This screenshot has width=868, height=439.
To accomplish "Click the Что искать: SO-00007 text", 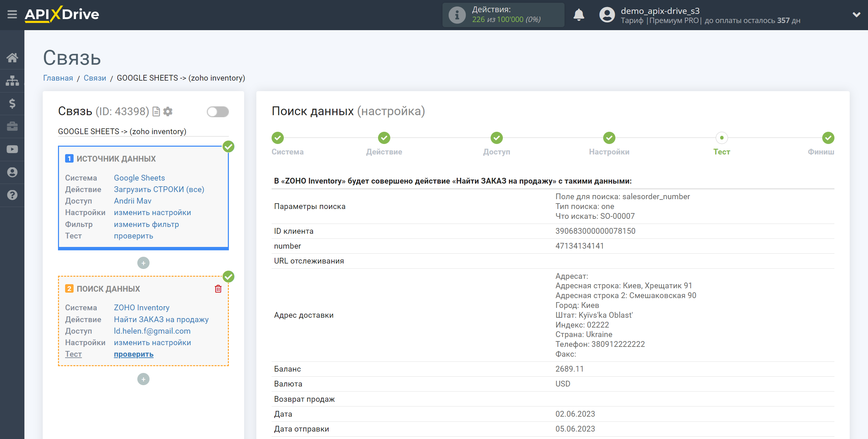I will coord(595,216).
